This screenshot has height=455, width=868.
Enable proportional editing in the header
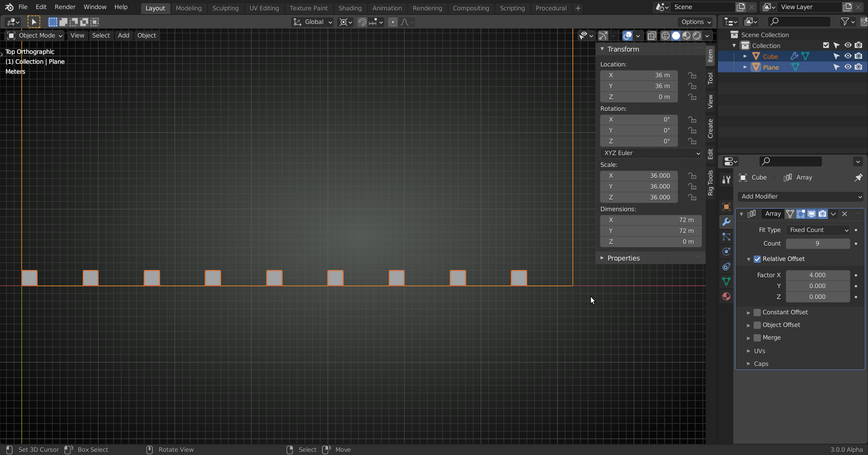coord(392,22)
